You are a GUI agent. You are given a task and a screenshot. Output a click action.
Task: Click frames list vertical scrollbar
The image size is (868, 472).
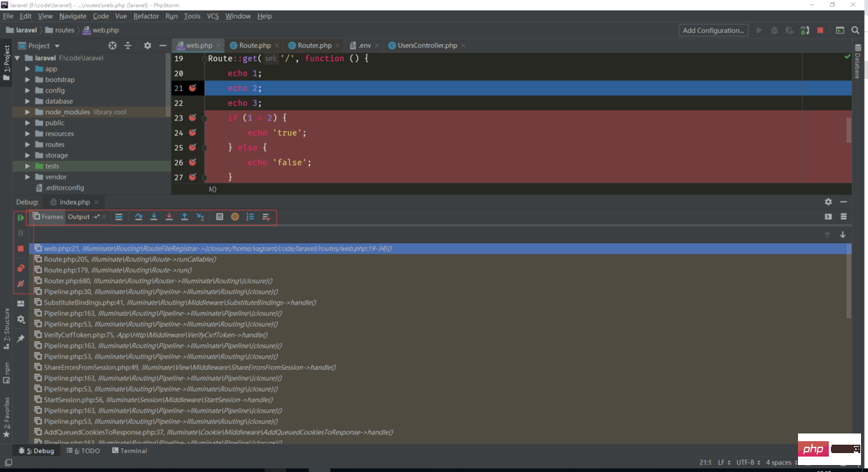pyautogui.click(x=848, y=280)
